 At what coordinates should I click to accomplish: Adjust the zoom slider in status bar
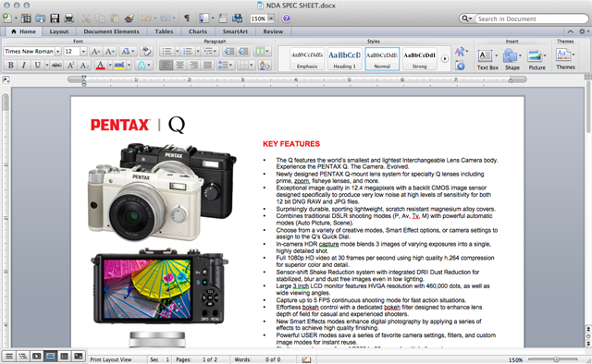[x=556, y=359]
